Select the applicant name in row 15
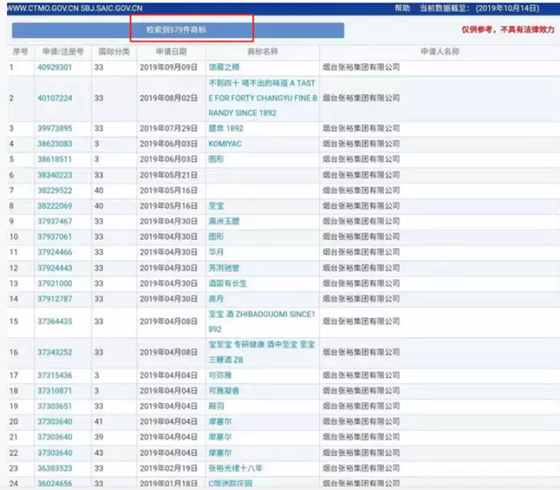 pyautogui.click(x=361, y=321)
